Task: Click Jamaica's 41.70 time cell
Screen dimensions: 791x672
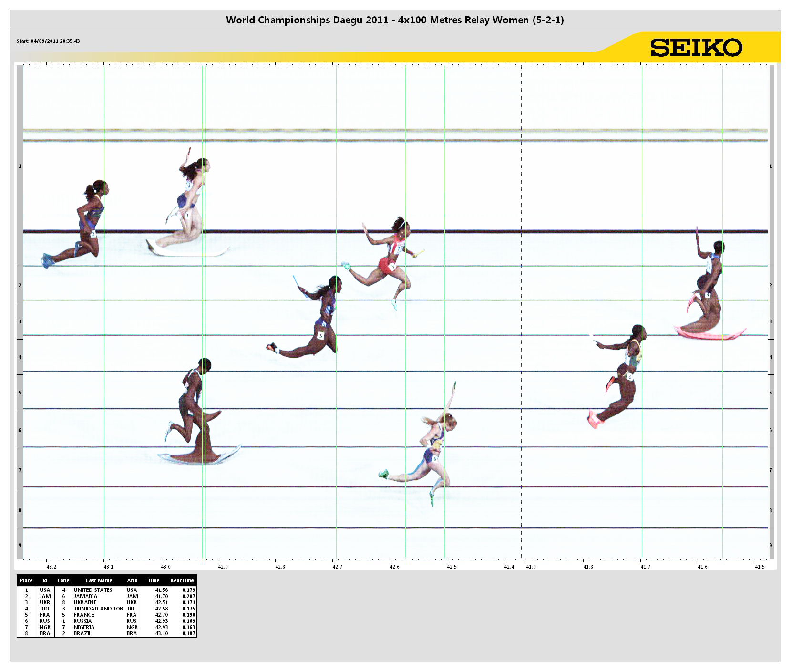Action: coord(161,596)
